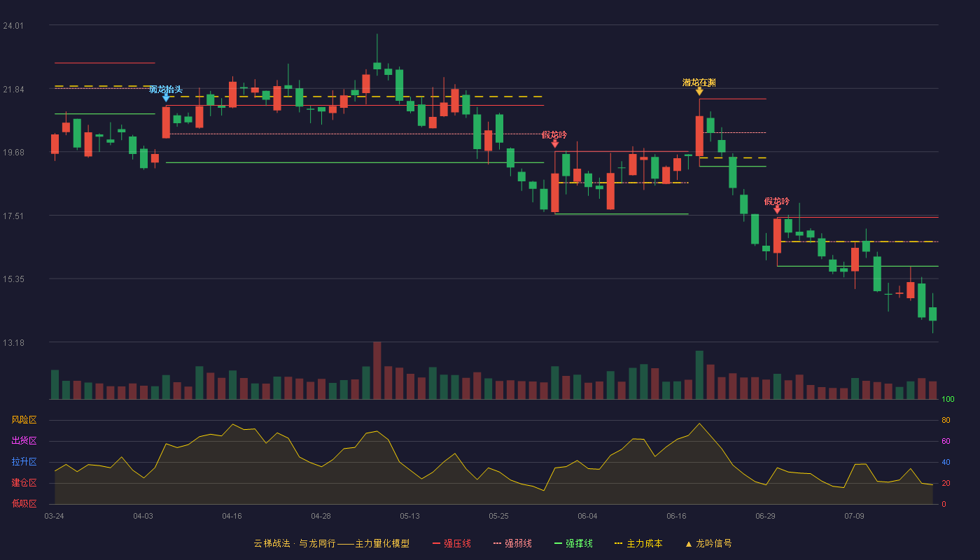980x560 pixels.
Task: Toggle the 强压线 legend entry
Action: coord(451,543)
